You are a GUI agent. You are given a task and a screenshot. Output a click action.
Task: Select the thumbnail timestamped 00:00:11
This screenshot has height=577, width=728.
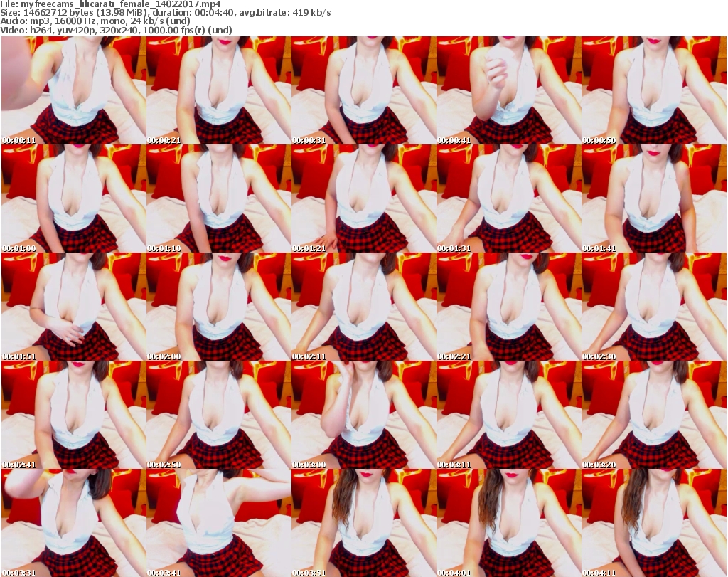pyautogui.click(x=74, y=90)
